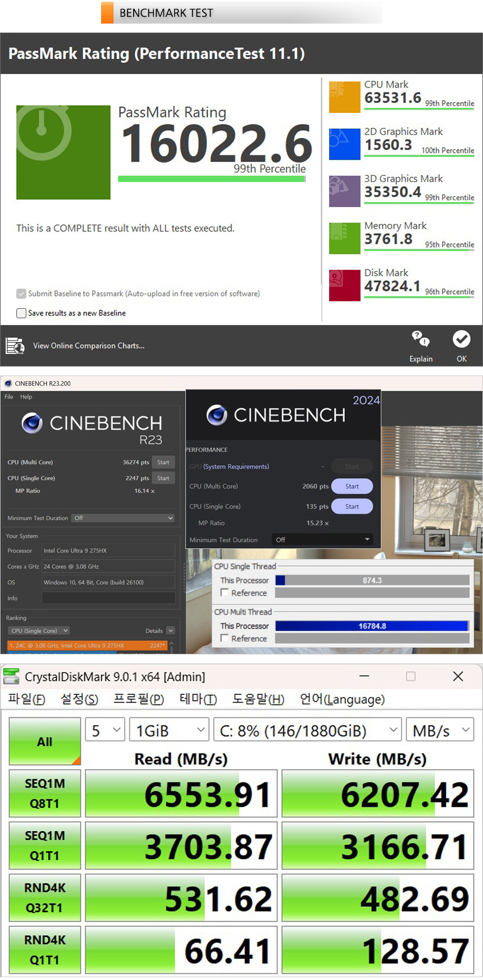
Task: Open the Cinebench R23 File menu
Action: 9,397
